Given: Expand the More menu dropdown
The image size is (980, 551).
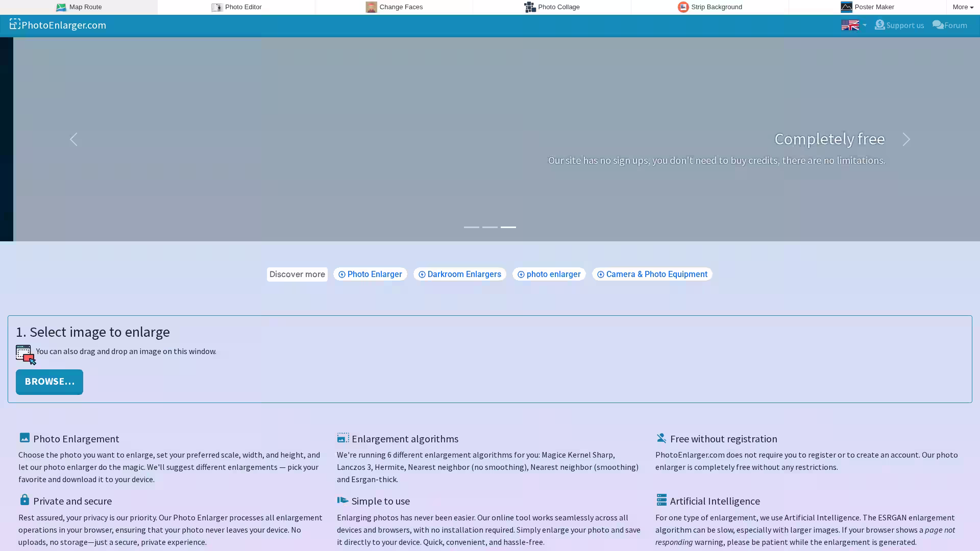Looking at the screenshot, I should [963, 7].
